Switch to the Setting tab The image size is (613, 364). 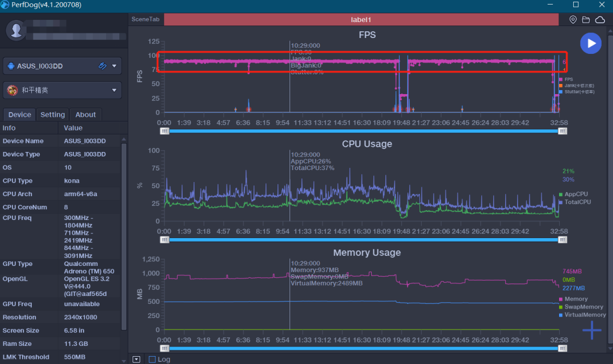tap(53, 115)
